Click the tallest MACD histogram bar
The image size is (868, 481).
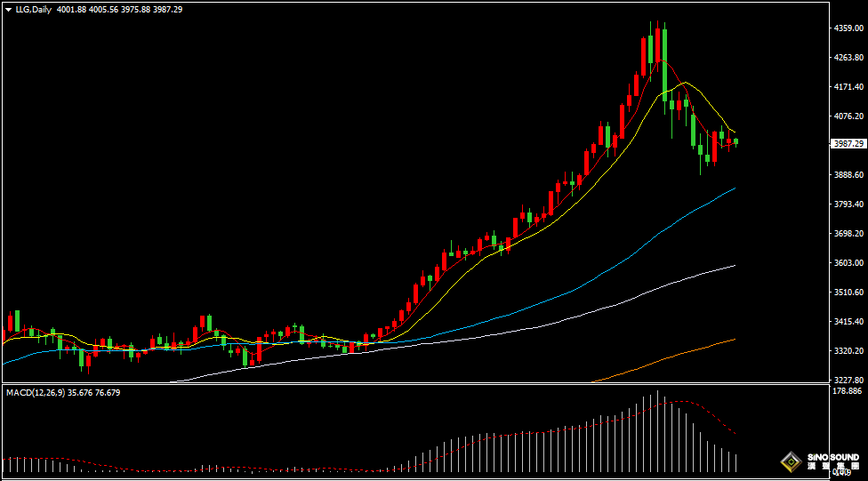[x=657, y=431]
